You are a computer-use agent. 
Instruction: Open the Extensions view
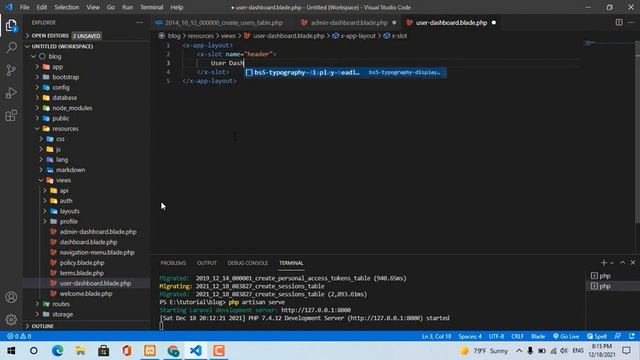11,116
